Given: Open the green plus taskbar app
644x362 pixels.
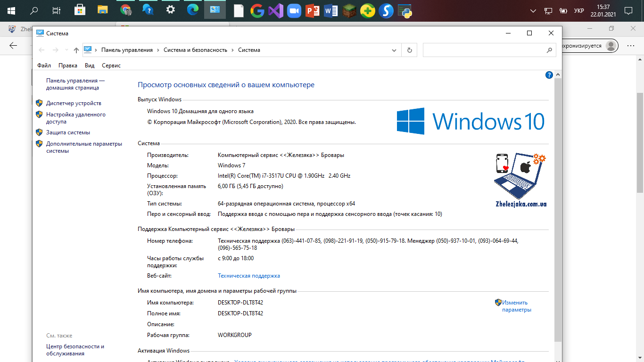Looking at the screenshot, I should [368, 10].
